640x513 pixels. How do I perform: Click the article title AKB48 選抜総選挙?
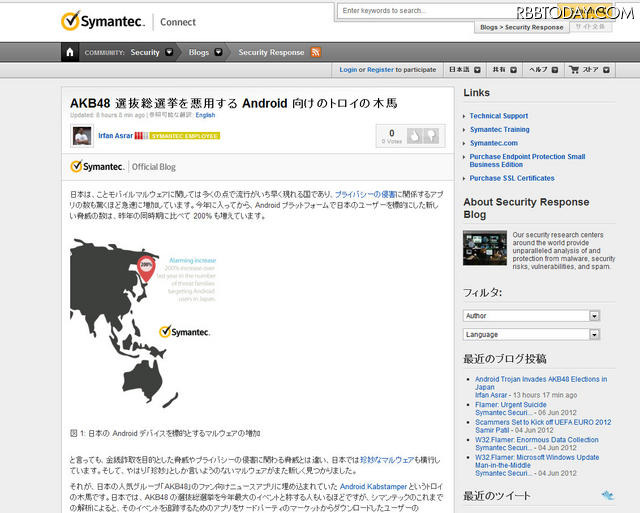233,103
